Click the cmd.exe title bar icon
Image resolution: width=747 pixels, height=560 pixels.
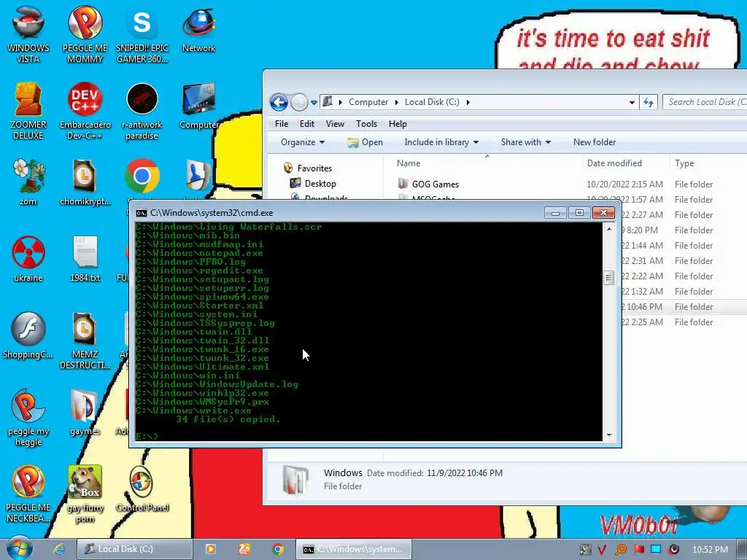141,213
